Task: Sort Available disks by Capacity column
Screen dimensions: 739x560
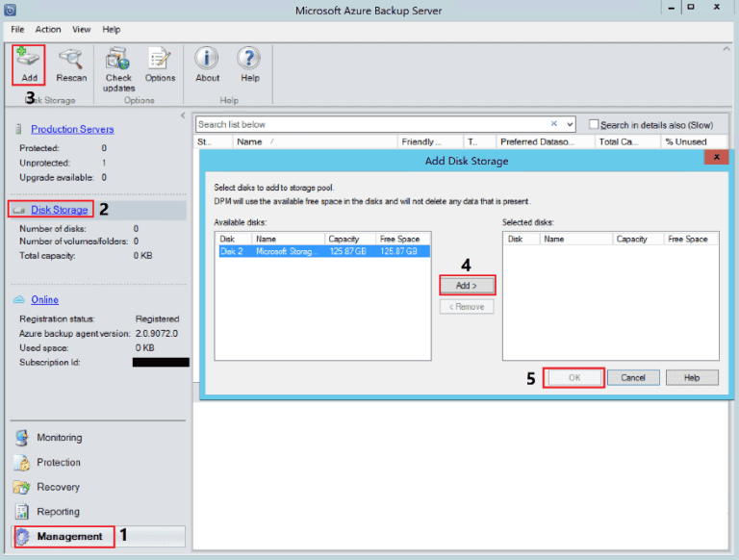Action: (350, 239)
